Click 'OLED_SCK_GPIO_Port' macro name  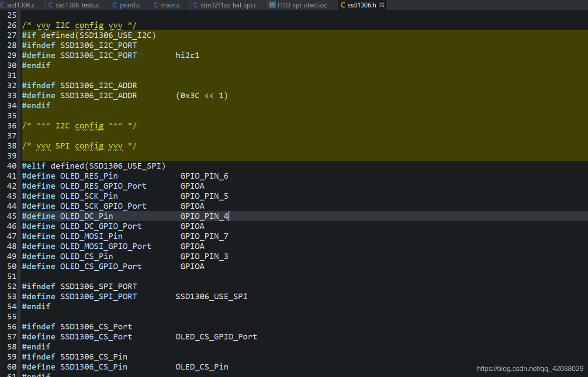point(104,206)
